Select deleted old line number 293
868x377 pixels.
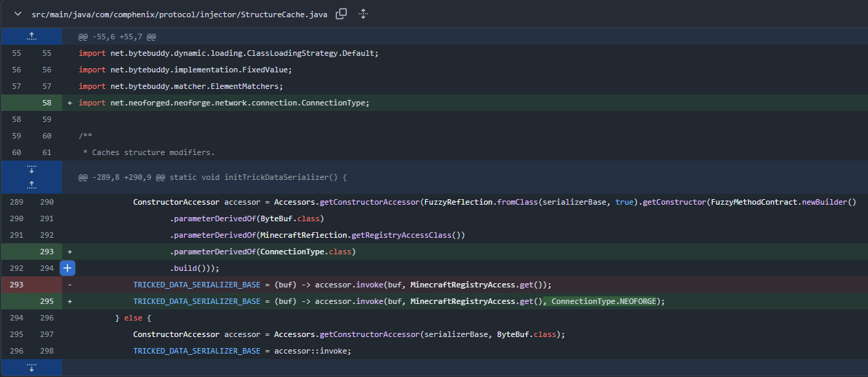(x=16, y=285)
